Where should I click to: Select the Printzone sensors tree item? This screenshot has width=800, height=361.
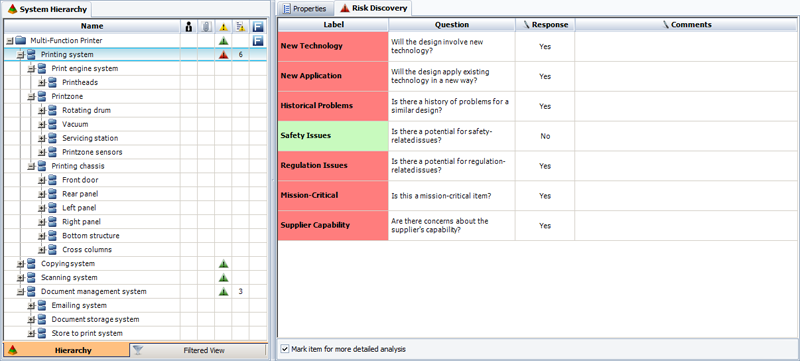tap(92, 152)
